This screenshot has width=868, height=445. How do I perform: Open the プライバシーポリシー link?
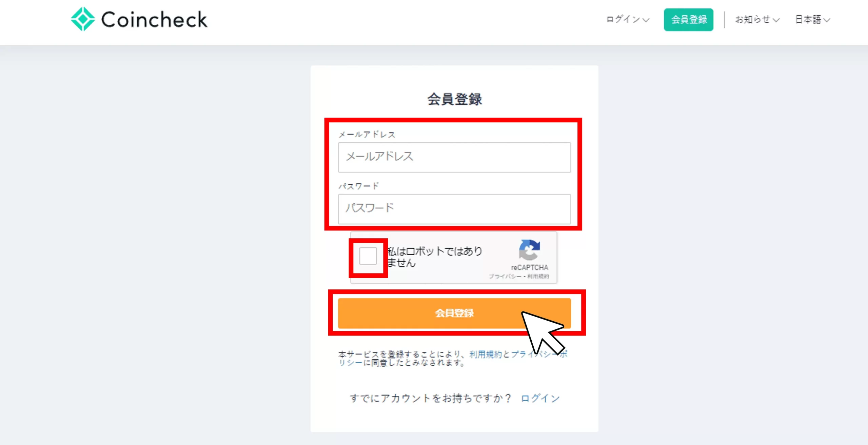519,354
